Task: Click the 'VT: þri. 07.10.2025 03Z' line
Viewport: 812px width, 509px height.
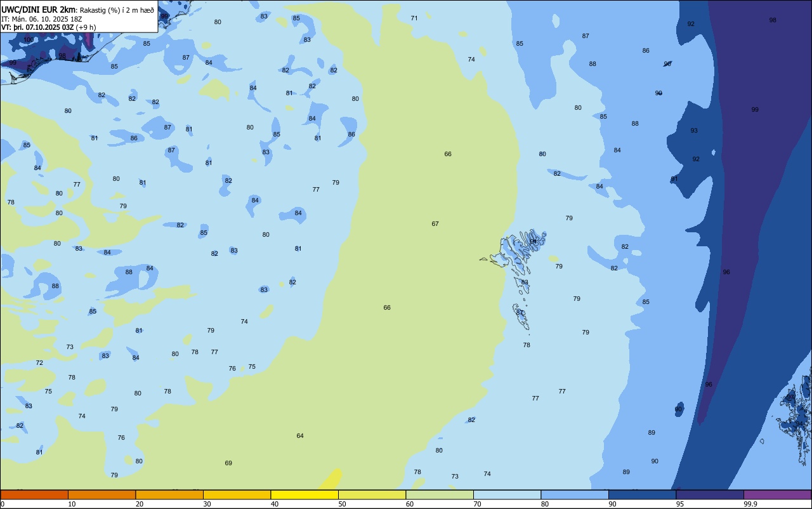Action: point(37,27)
